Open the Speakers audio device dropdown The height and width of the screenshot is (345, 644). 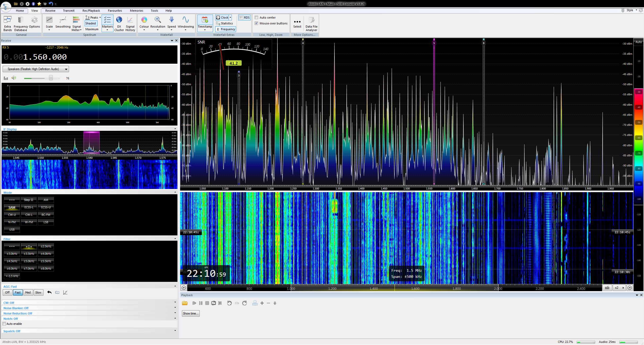(36, 69)
